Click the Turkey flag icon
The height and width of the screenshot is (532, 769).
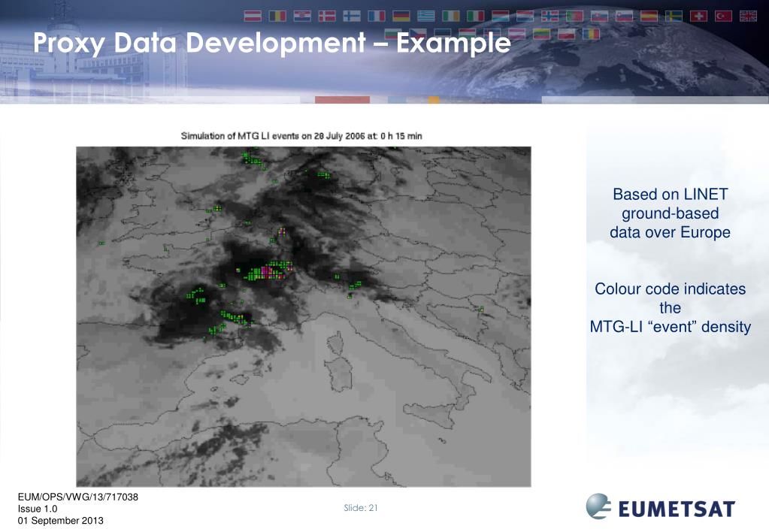click(723, 17)
